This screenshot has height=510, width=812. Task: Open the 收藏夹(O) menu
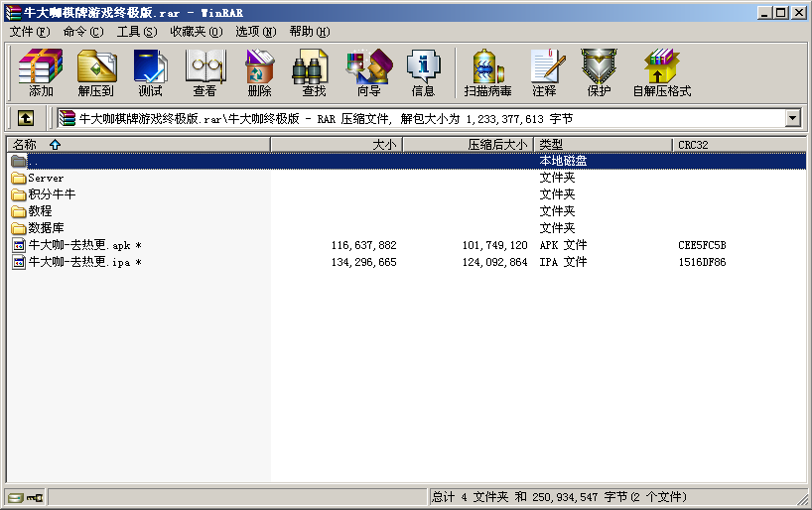pos(196,32)
